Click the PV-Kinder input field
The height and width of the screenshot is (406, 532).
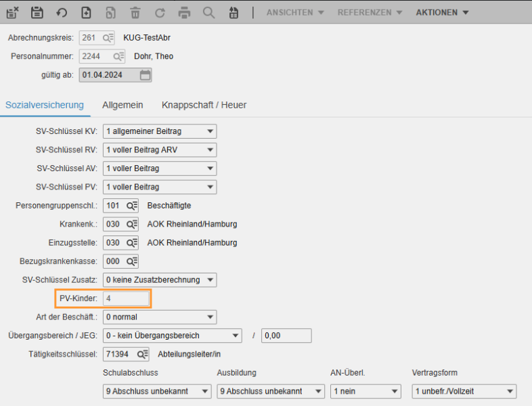[x=126, y=298]
